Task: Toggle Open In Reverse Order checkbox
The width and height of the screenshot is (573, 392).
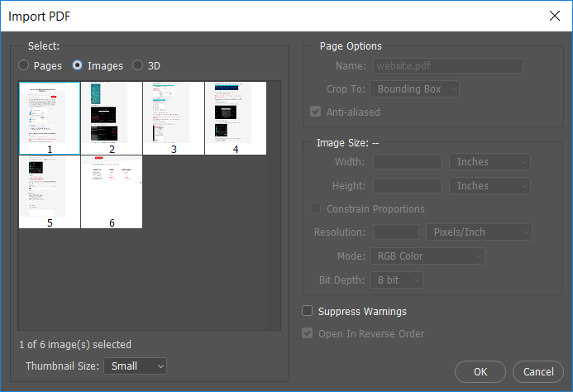Action: tap(308, 334)
